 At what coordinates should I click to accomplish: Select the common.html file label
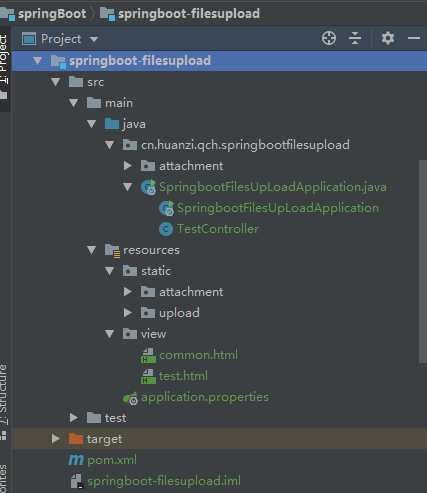click(x=198, y=355)
